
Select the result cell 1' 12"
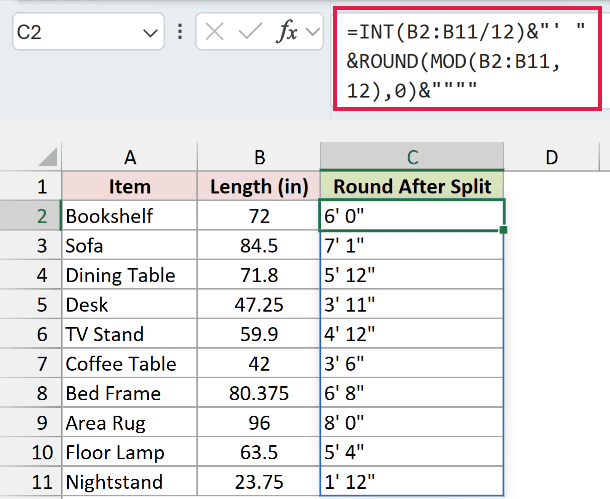[x=412, y=482]
